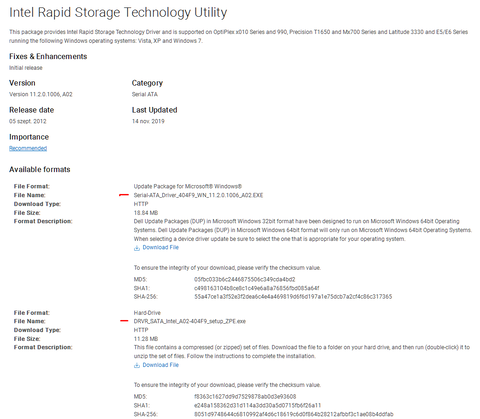Select the SHA-256 value starting 55a47ce1a3f52
Screen dimensions: 480x419
(293, 297)
